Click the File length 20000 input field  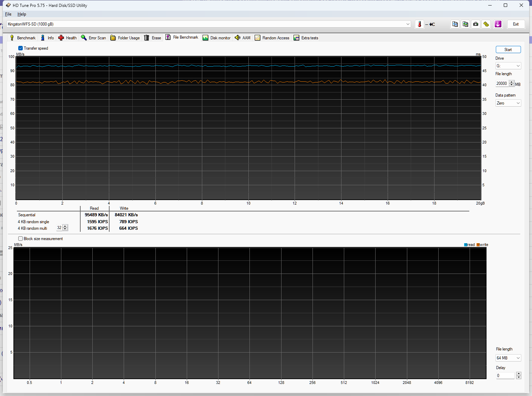click(502, 83)
